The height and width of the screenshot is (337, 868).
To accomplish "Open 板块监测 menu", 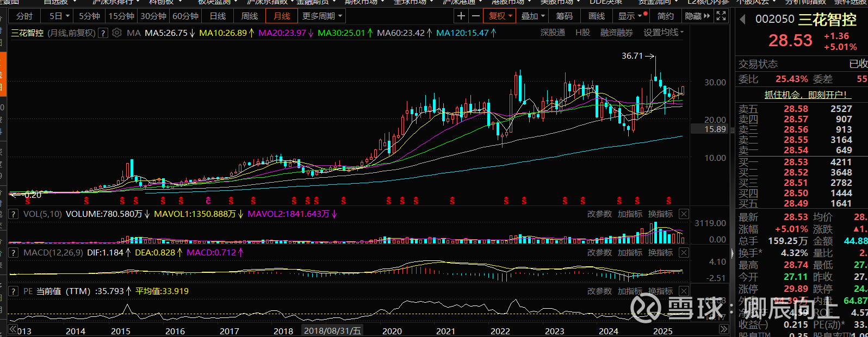I will pyautogui.click(x=218, y=2).
